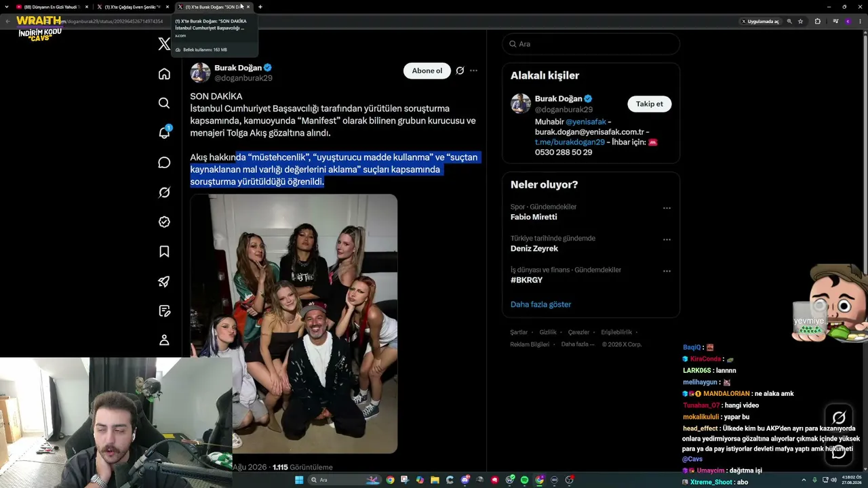
Task: Open Bookmarks in X sidebar
Action: pyautogui.click(x=164, y=251)
